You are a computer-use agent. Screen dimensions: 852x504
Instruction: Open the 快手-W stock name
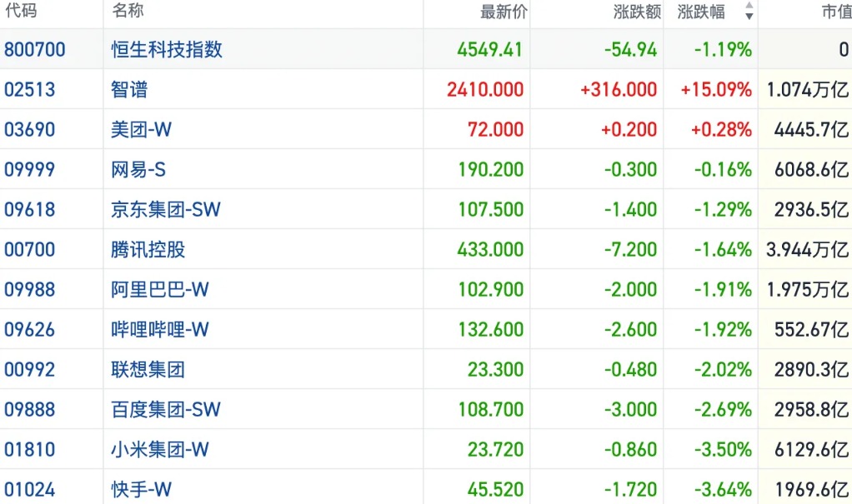(x=141, y=490)
